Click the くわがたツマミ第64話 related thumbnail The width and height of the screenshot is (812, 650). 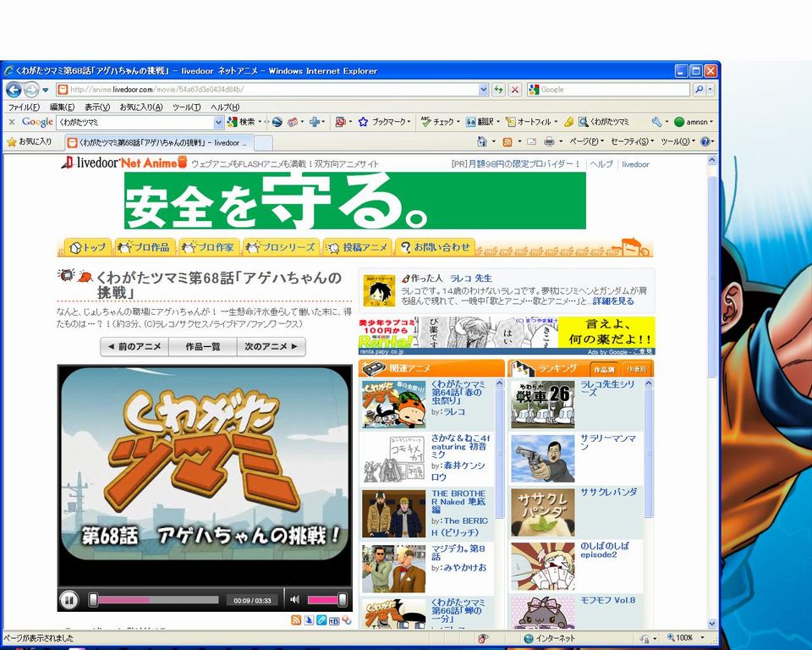[x=394, y=405]
